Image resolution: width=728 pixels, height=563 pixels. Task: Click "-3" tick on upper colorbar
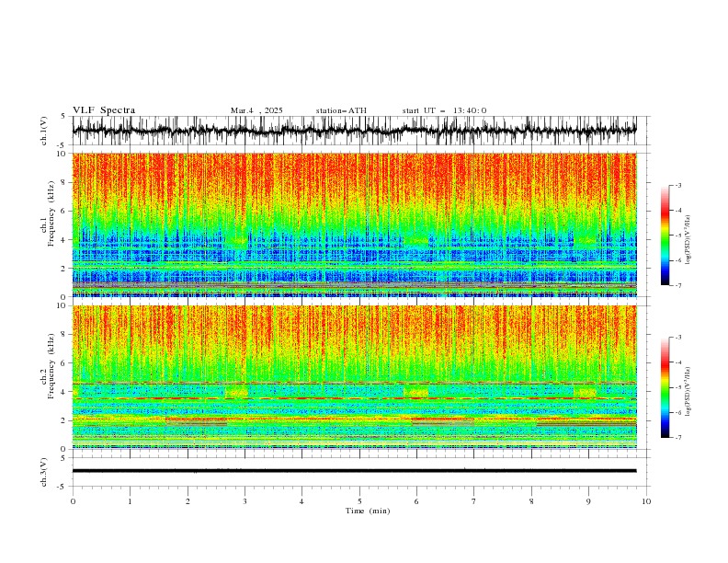(x=678, y=185)
